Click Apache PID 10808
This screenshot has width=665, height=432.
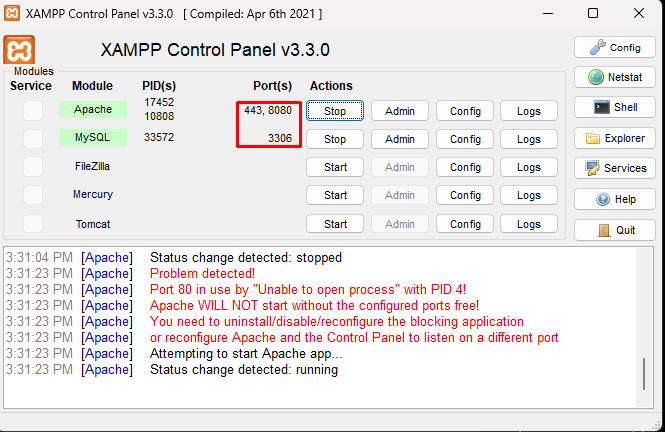(x=159, y=116)
